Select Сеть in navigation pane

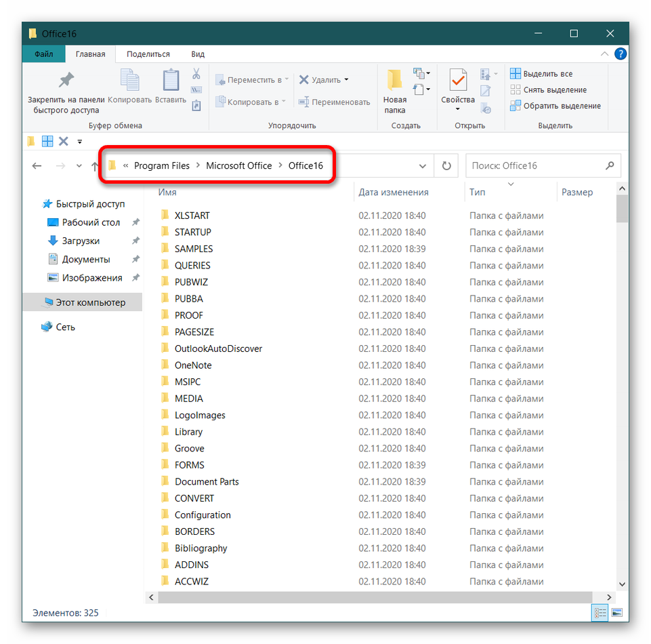click(x=58, y=327)
